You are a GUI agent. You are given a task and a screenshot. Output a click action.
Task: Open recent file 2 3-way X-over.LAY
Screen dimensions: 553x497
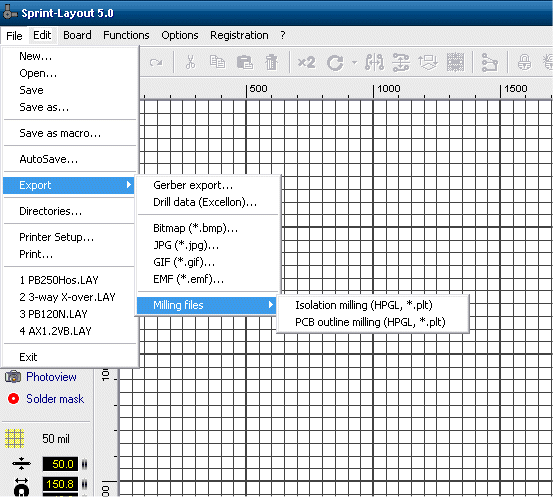(69, 297)
